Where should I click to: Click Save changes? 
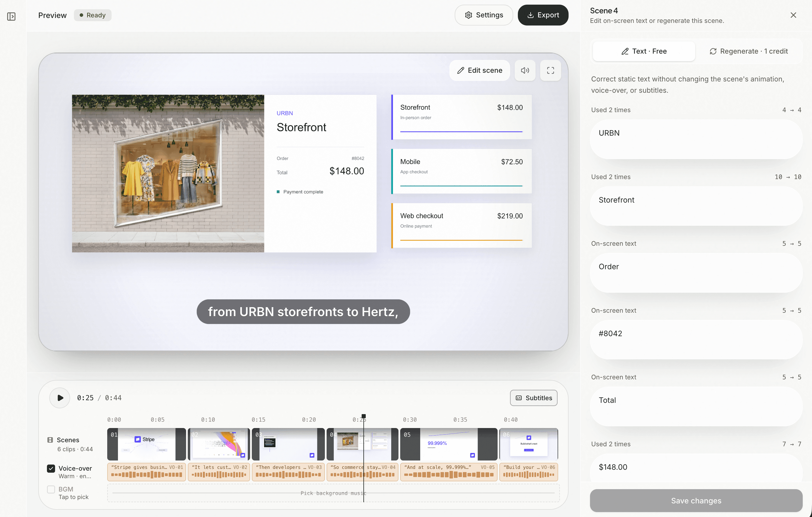point(696,501)
